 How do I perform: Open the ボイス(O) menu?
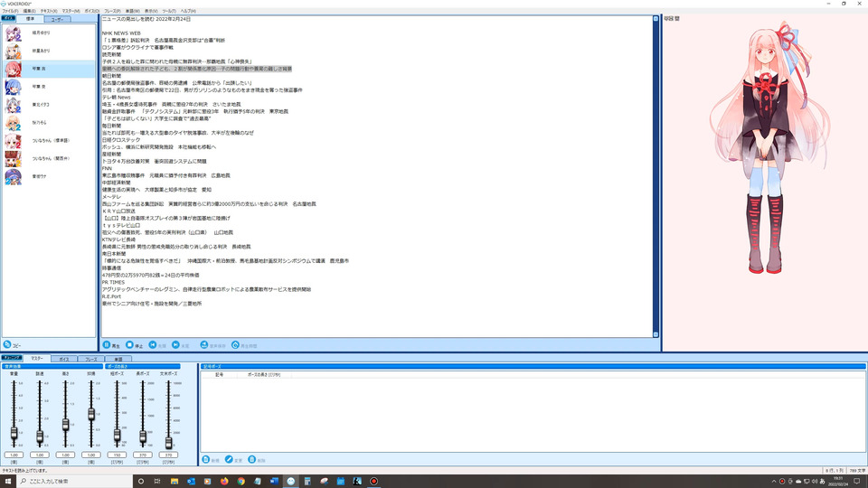point(92,11)
